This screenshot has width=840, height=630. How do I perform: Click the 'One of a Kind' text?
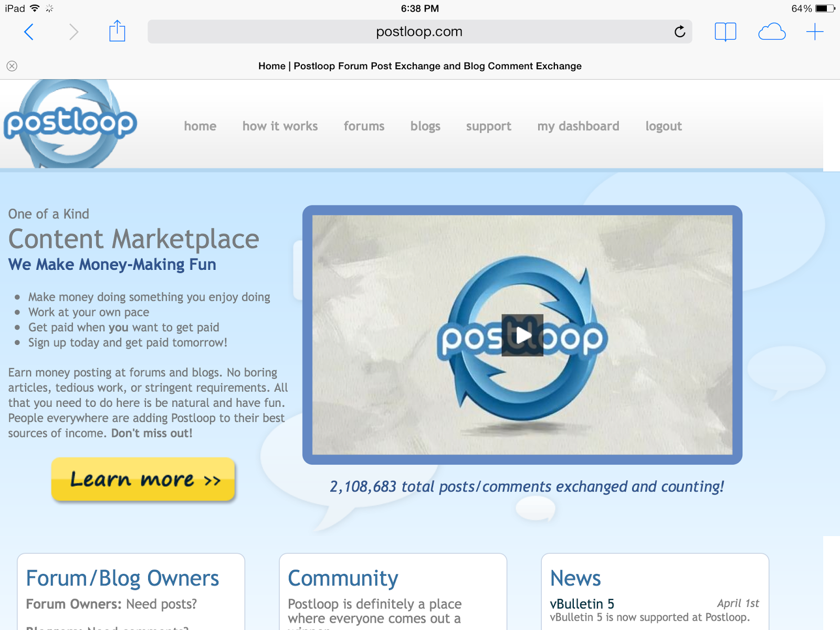[48, 214]
